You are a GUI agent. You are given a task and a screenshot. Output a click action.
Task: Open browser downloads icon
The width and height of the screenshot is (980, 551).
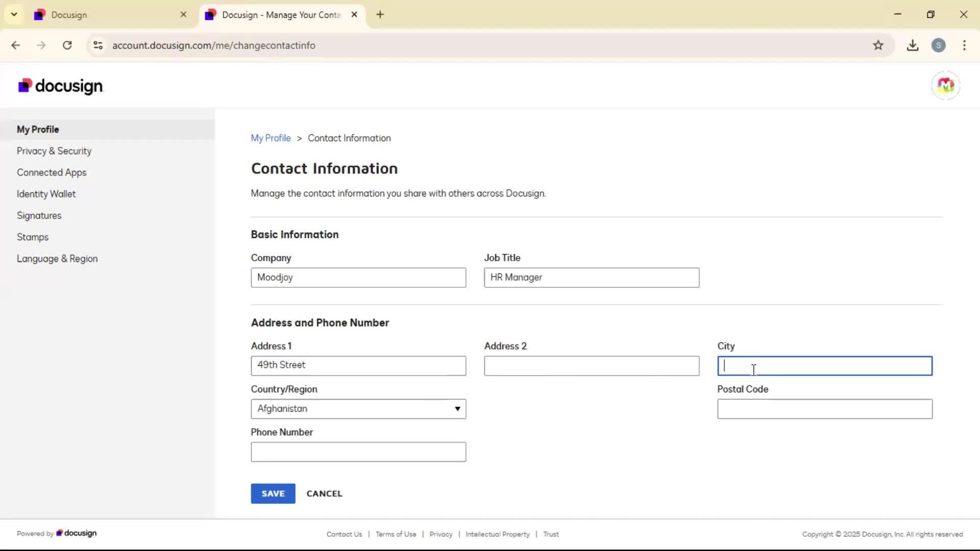pos(913,45)
